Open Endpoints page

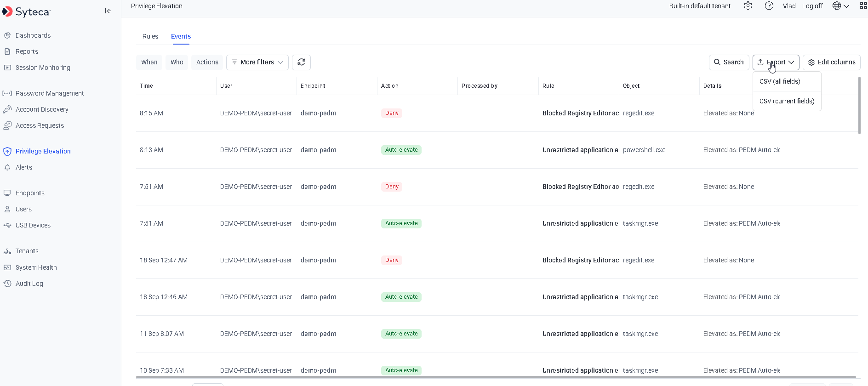coord(30,193)
